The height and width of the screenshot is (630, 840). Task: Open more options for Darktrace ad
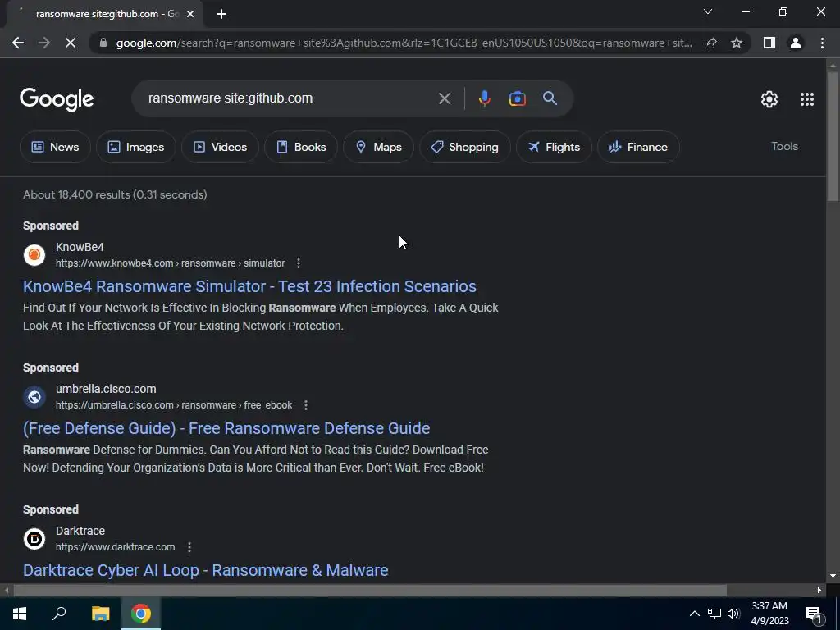click(189, 547)
